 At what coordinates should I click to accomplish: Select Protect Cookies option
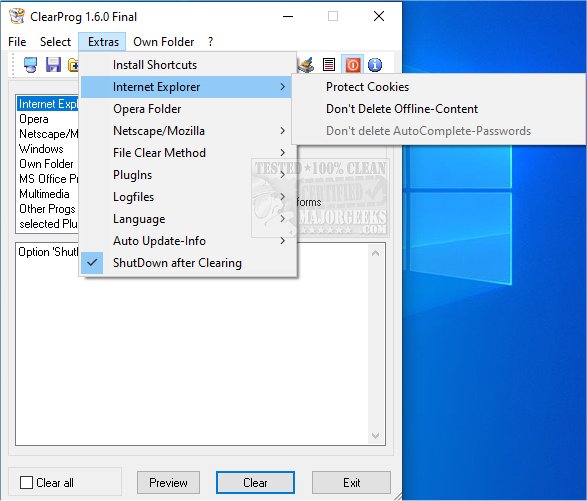438,87
